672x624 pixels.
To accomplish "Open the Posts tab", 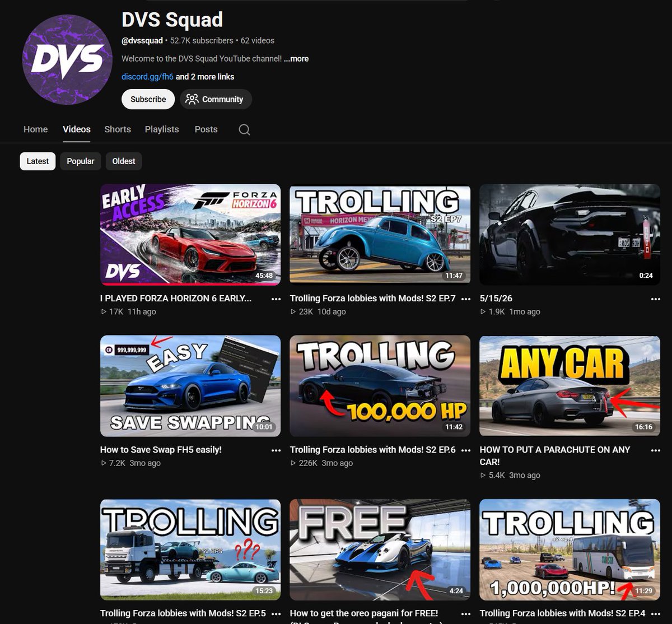I will [x=206, y=129].
